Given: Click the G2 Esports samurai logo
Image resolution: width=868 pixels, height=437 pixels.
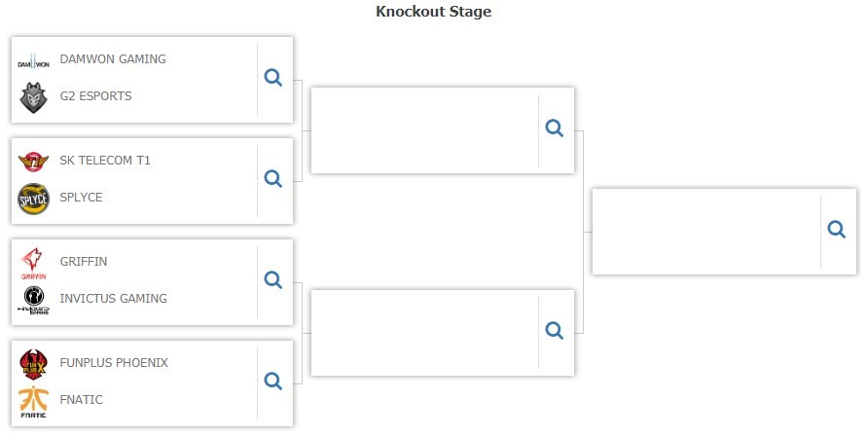Looking at the screenshot, I should tap(34, 97).
